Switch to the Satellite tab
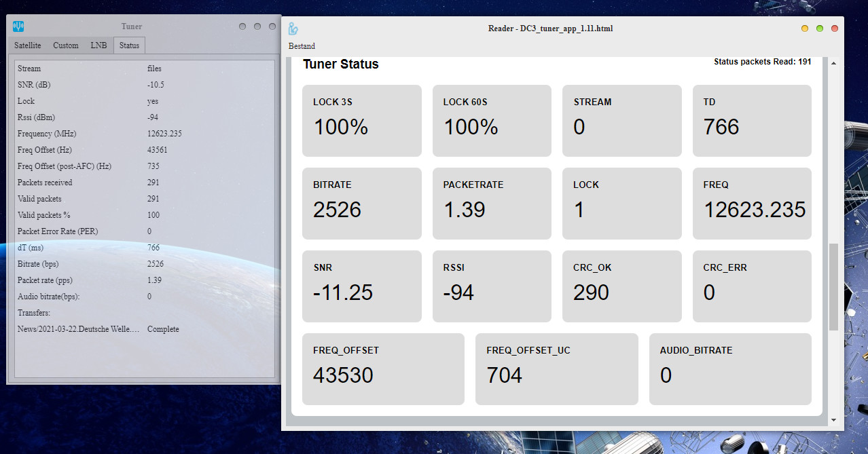This screenshot has width=868, height=454. [x=28, y=45]
